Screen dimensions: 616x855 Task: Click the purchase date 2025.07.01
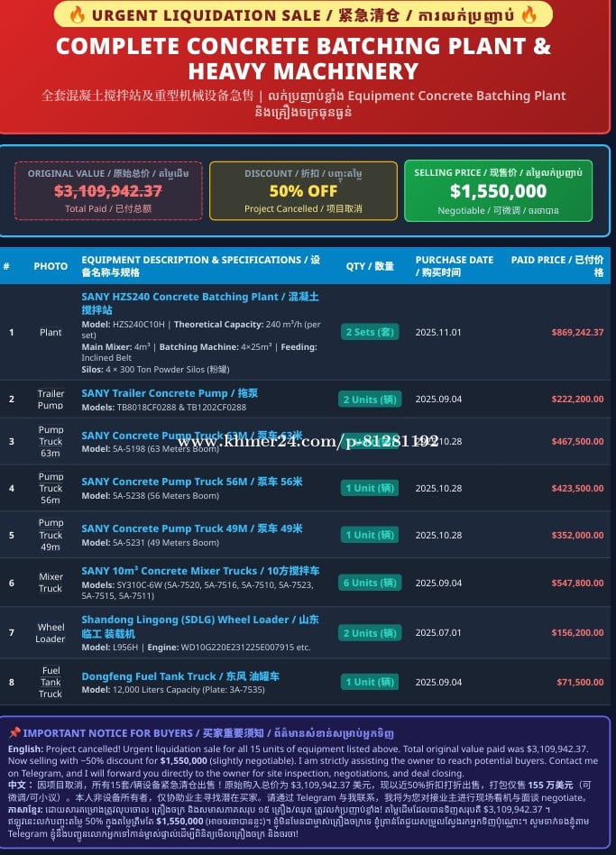tap(438, 632)
